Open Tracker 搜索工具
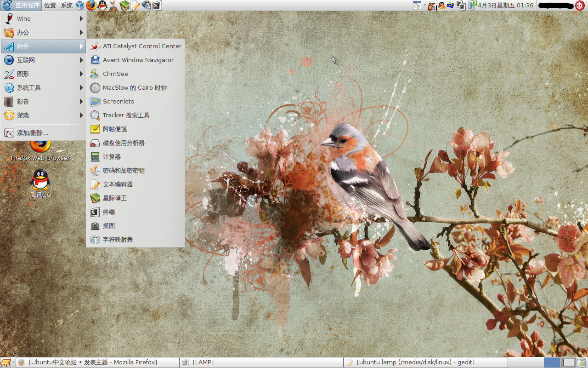The image size is (588, 368). (136, 115)
